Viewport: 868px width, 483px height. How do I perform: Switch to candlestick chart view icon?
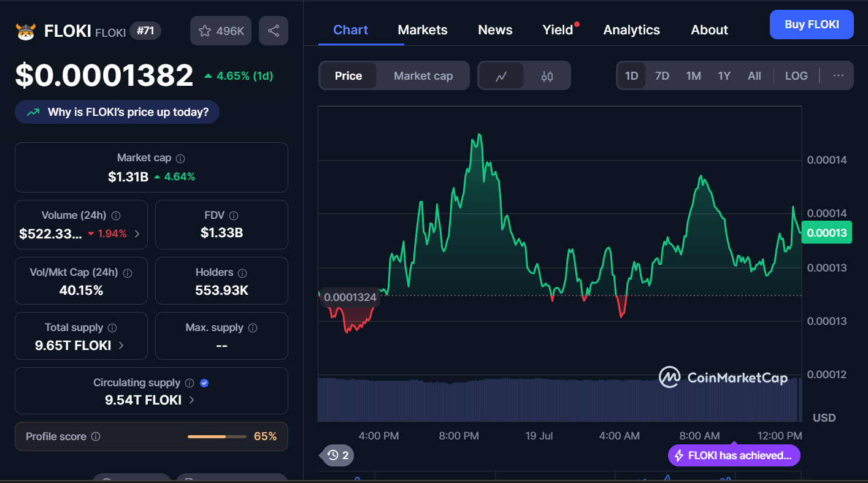(547, 76)
